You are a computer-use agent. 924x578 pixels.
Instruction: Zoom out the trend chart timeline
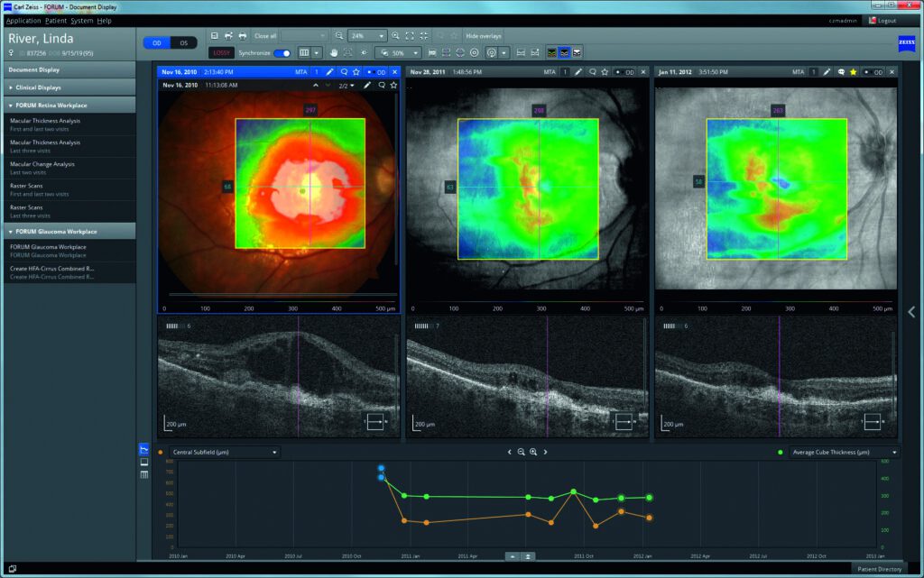pos(521,452)
